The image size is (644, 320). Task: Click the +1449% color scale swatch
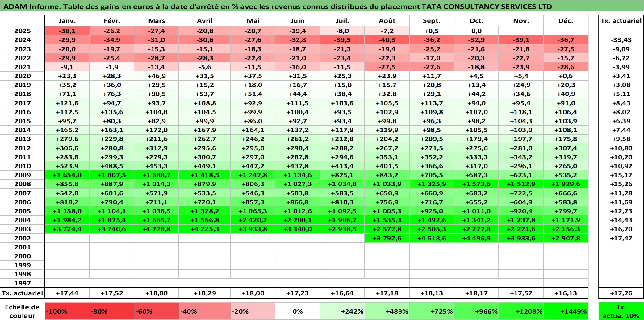(x=566, y=311)
